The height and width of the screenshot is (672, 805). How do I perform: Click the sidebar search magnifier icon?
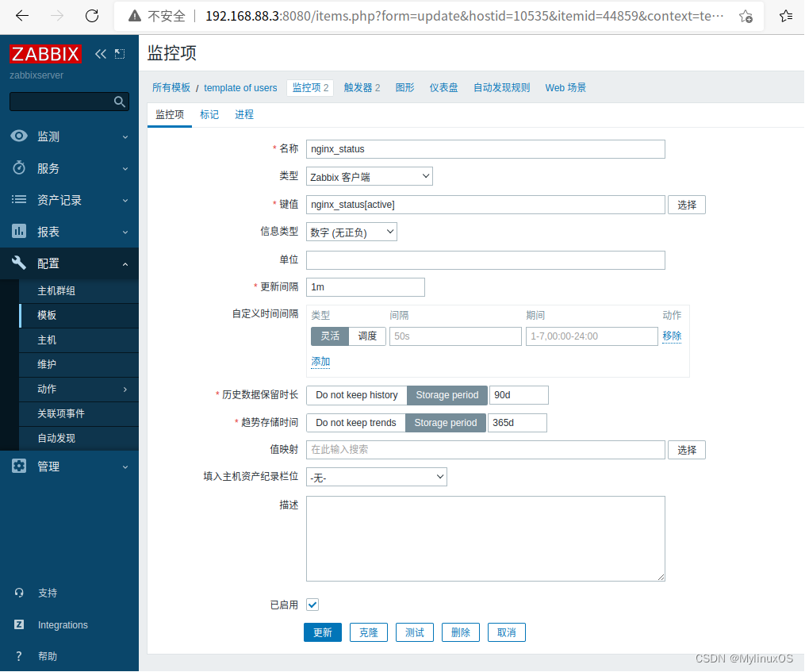[x=119, y=102]
